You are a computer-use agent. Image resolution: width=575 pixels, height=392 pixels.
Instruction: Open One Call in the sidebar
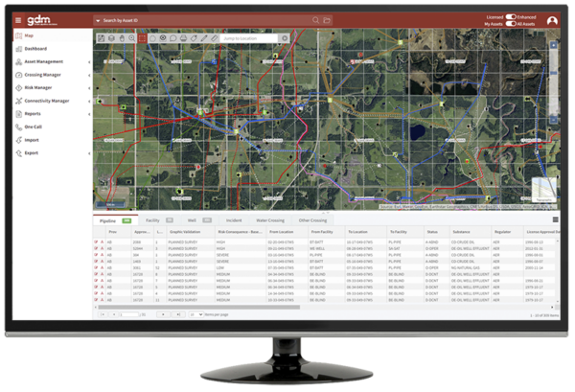pos(33,126)
